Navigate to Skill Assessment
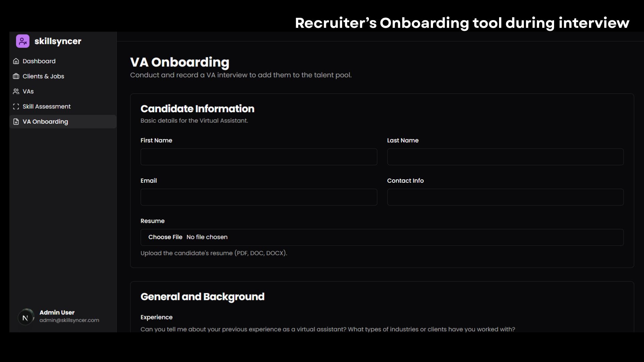 [x=47, y=107]
